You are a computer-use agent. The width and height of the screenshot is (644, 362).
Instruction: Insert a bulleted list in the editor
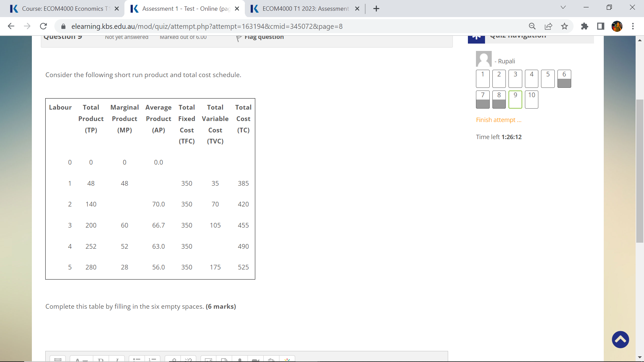pyautogui.click(x=136, y=359)
